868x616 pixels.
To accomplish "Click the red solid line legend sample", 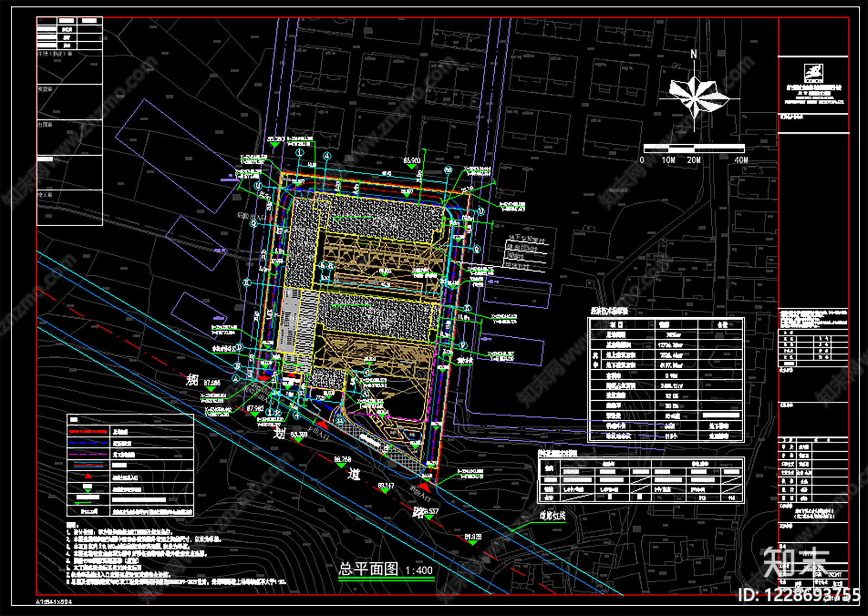I will [x=88, y=432].
